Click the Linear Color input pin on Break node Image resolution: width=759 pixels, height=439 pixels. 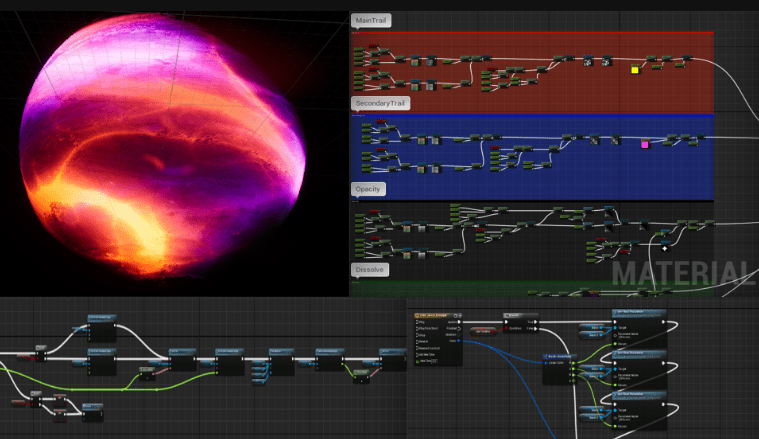click(x=546, y=363)
